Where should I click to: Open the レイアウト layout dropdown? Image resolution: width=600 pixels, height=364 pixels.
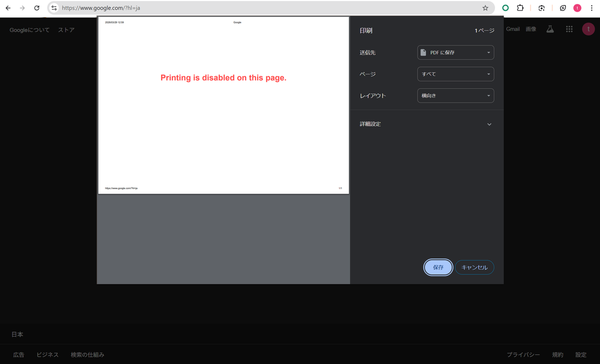[455, 95]
